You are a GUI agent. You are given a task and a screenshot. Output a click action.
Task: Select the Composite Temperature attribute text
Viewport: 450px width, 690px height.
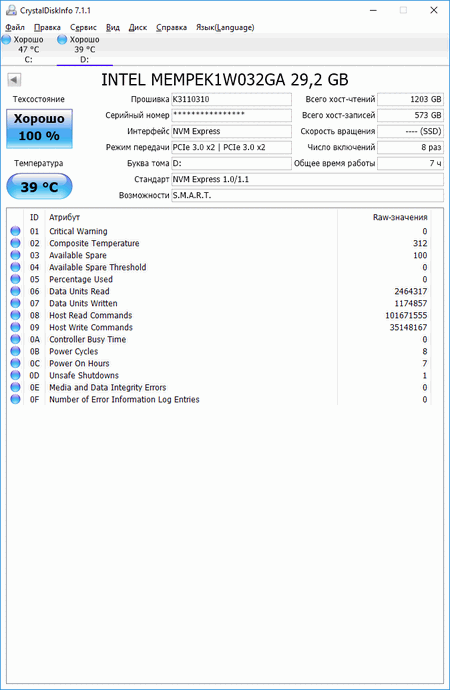(94, 243)
